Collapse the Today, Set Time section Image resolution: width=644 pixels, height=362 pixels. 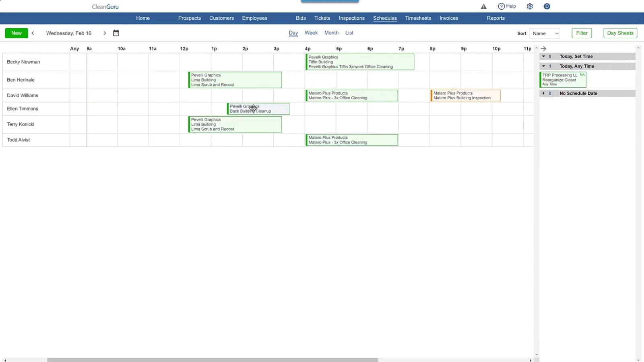[543, 56]
